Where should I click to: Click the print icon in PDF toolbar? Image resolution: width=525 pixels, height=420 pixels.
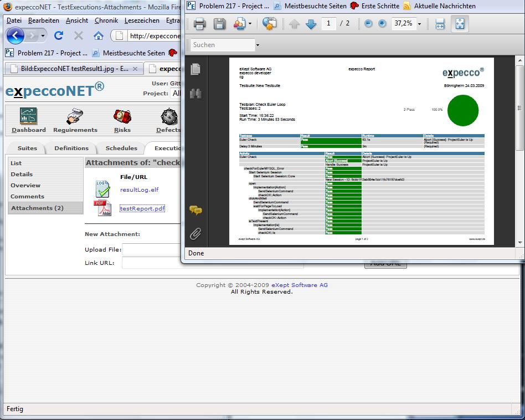pos(199,24)
